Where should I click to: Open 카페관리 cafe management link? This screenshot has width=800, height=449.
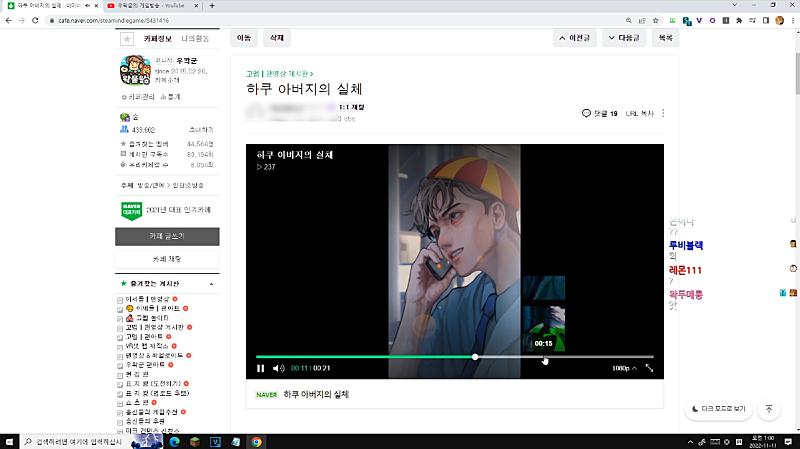138,97
